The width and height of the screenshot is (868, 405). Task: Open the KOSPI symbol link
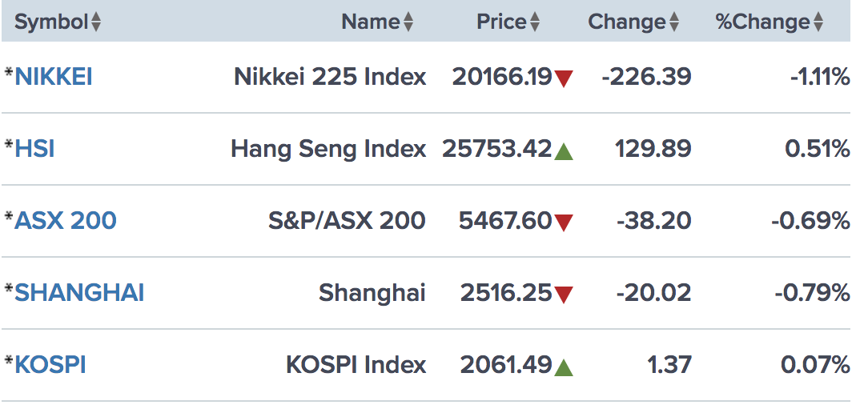click(50, 365)
